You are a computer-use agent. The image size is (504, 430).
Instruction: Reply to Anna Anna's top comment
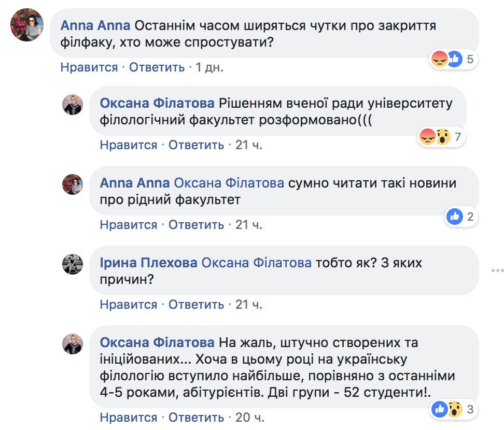coord(157,67)
